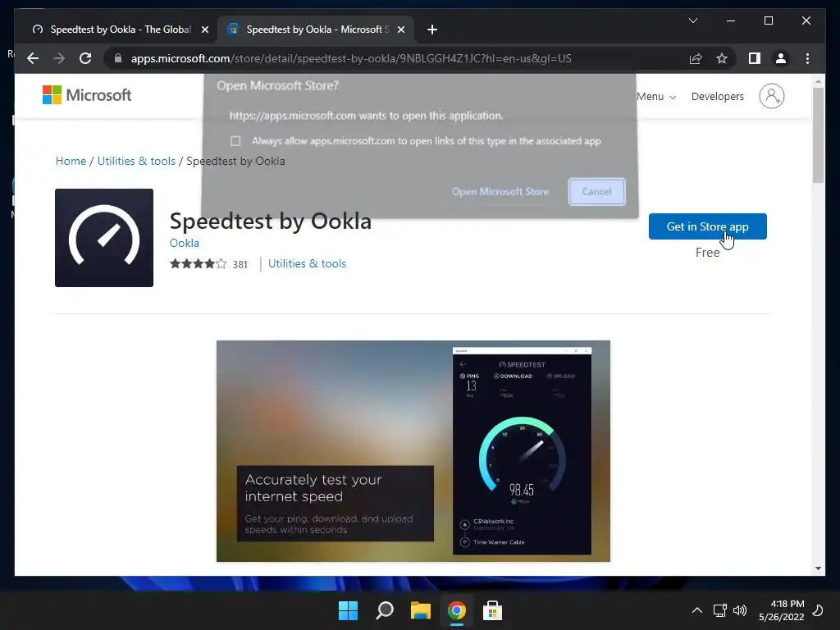Open notification moon icon in taskbar
This screenshot has width=840, height=630.
coord(819,610)
